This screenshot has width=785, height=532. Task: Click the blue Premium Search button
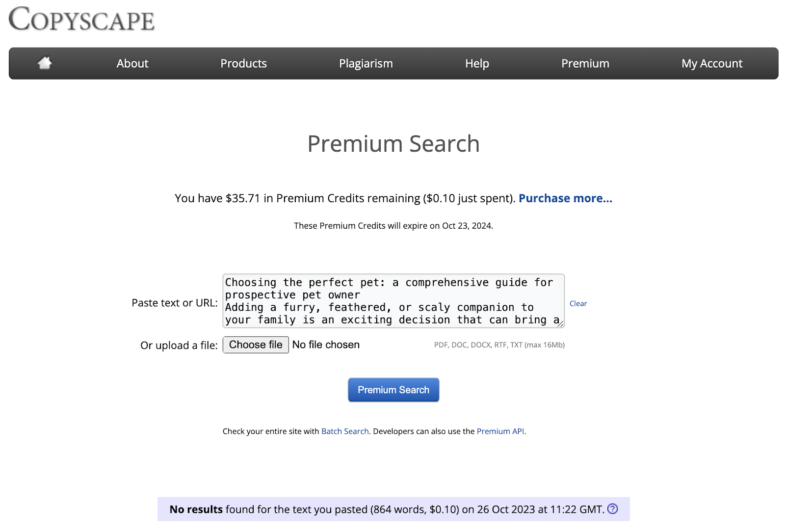point(393,390)
